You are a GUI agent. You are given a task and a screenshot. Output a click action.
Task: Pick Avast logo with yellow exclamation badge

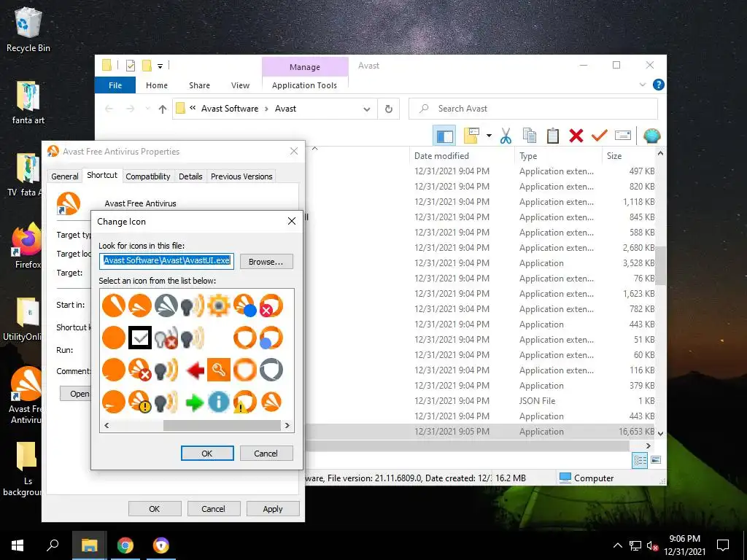click(140, 402)
